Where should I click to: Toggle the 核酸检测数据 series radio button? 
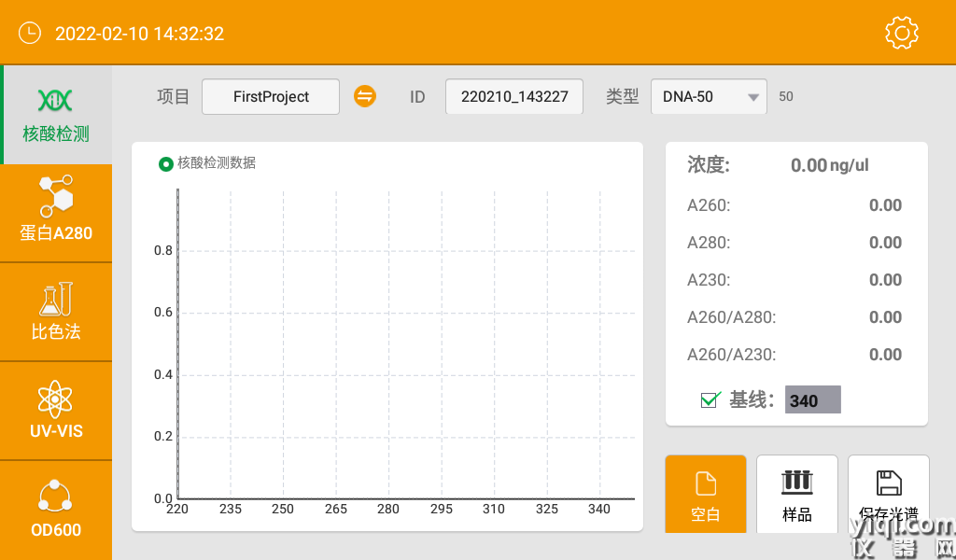tap(166, 164)
